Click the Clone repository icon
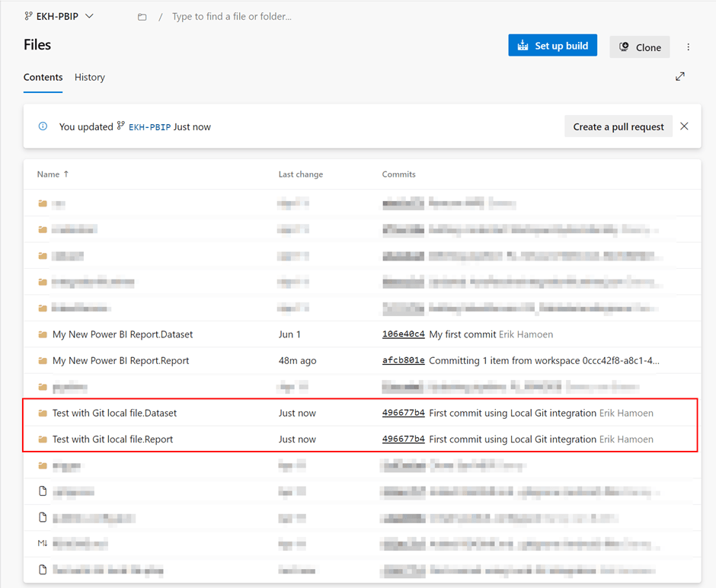The image size is (716, 588). 625,46
